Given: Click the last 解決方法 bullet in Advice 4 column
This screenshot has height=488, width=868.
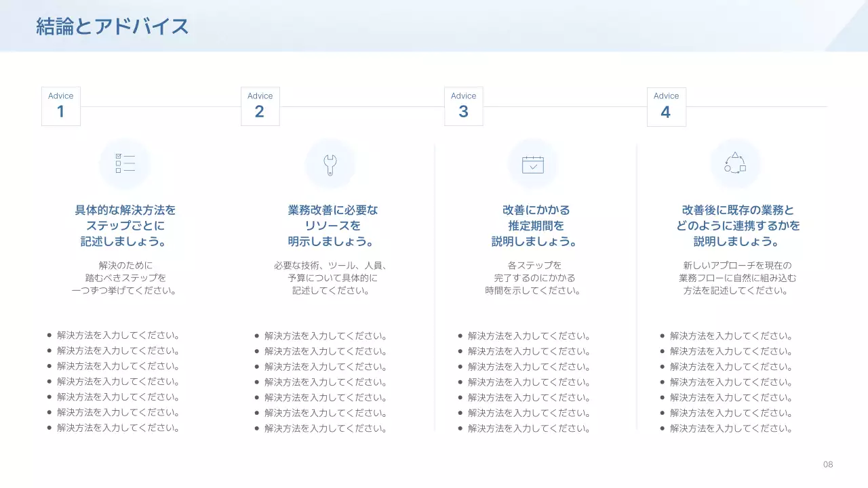Looking at the screenshot, I should tap(730, 428).
